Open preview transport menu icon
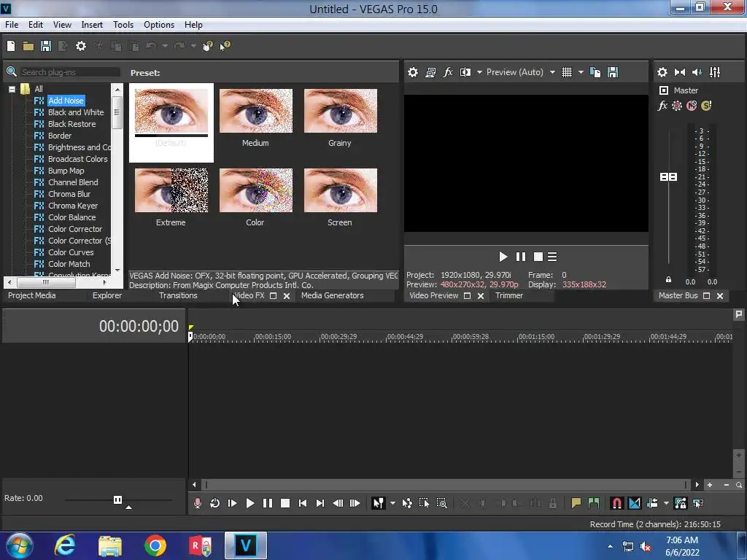This screenshot has height=560, width=747. point(552,257)
